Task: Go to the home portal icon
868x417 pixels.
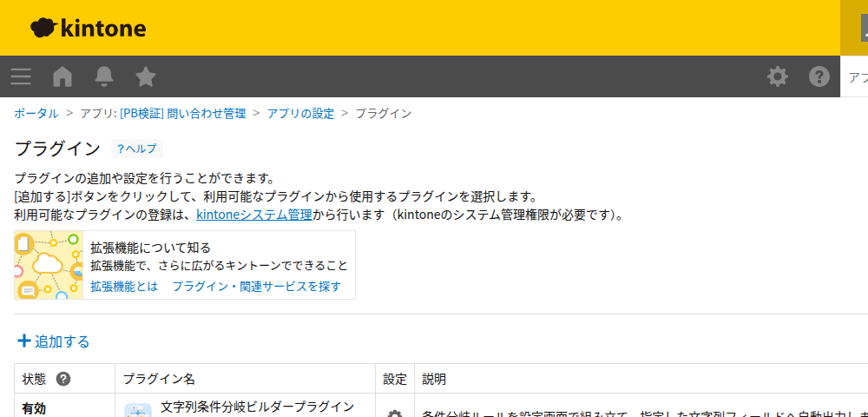Action: (62, 76)
